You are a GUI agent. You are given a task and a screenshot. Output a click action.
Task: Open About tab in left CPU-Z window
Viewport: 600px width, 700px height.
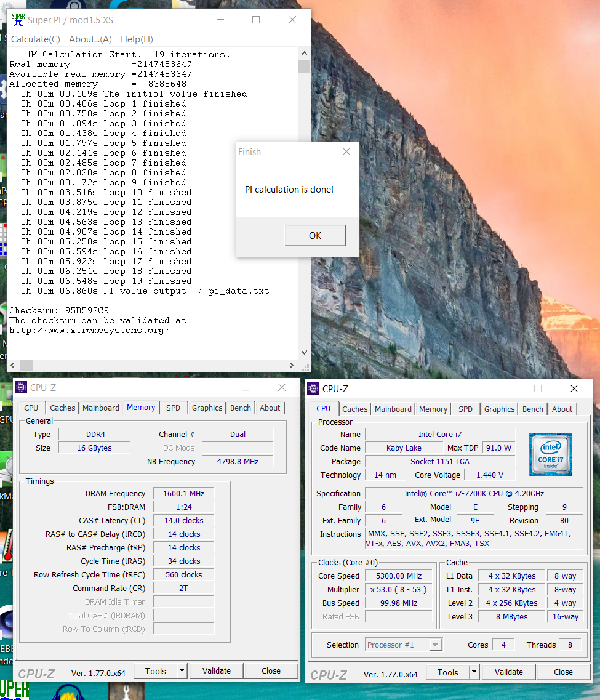pos(270,408)
